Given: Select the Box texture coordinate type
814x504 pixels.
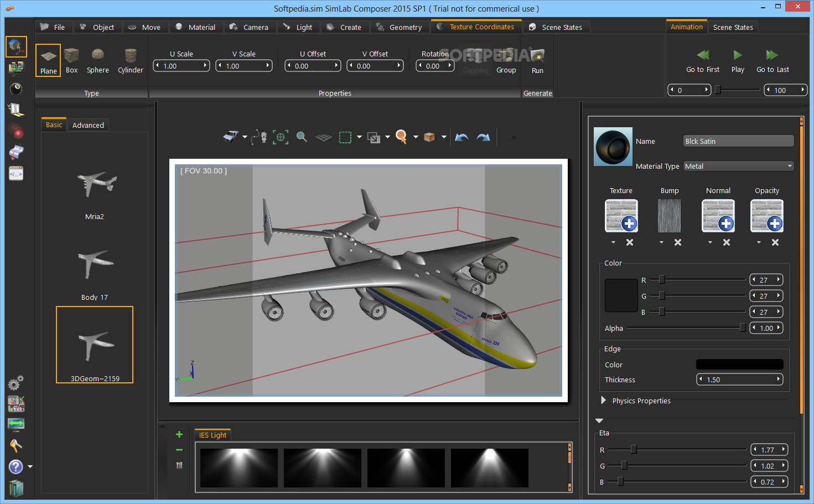Looking at the screenshot, I should pos(71,60).
